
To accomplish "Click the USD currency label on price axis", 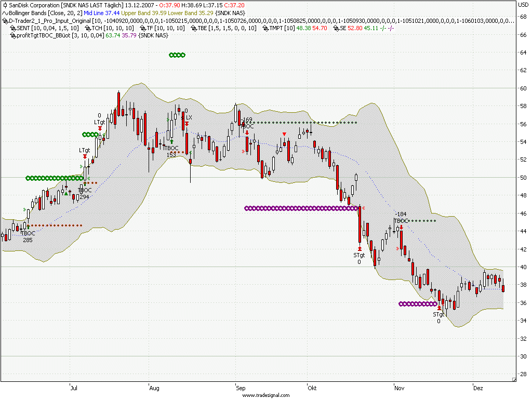I will (523, 5).
